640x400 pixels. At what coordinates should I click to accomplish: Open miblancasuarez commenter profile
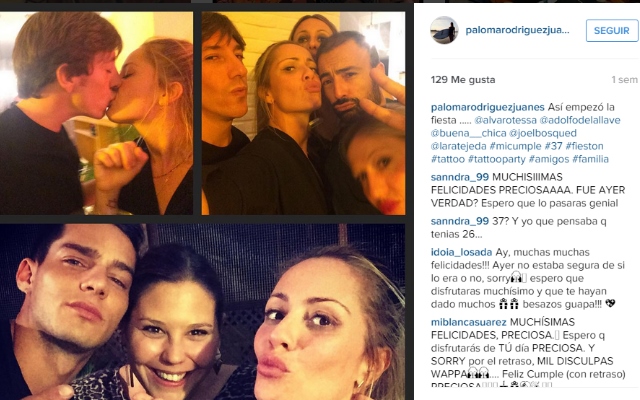click(469, 322)
